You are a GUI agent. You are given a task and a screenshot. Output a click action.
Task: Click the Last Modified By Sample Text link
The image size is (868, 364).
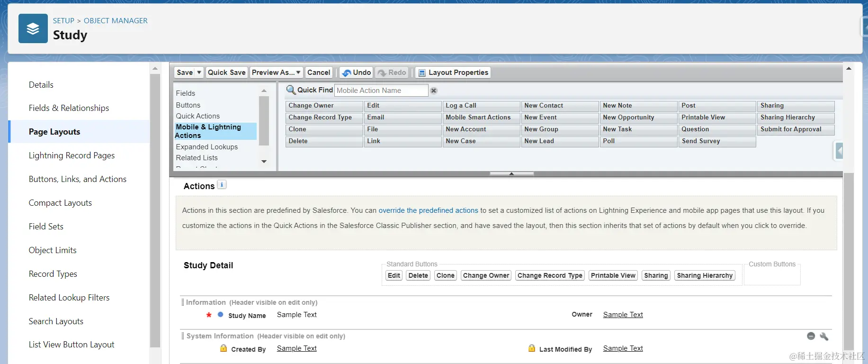pos(623,348)
